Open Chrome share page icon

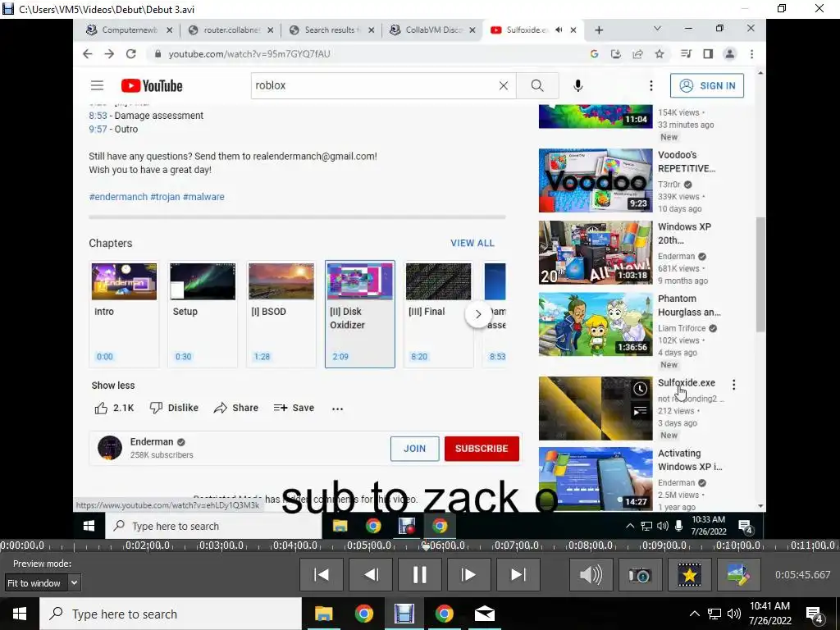[x=637, y=53]
